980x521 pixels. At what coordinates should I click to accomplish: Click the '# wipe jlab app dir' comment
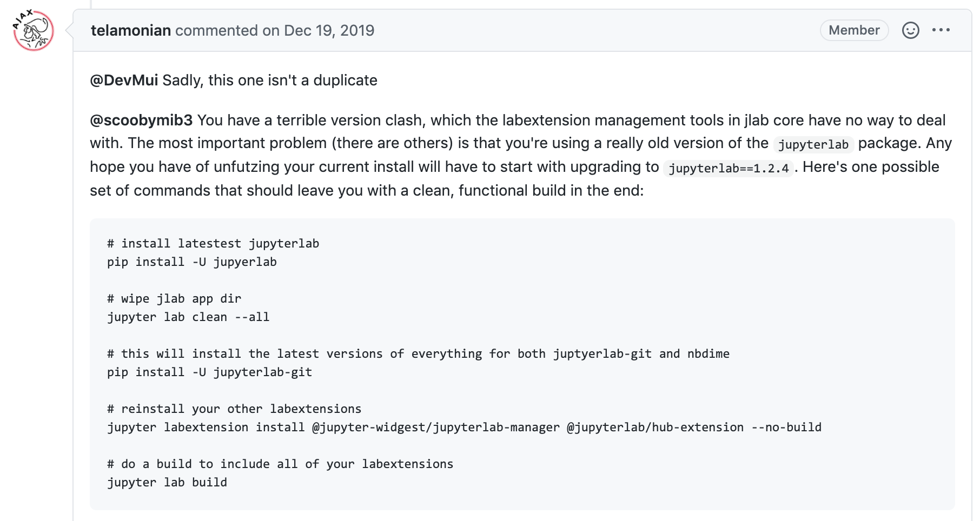point(174,299)
